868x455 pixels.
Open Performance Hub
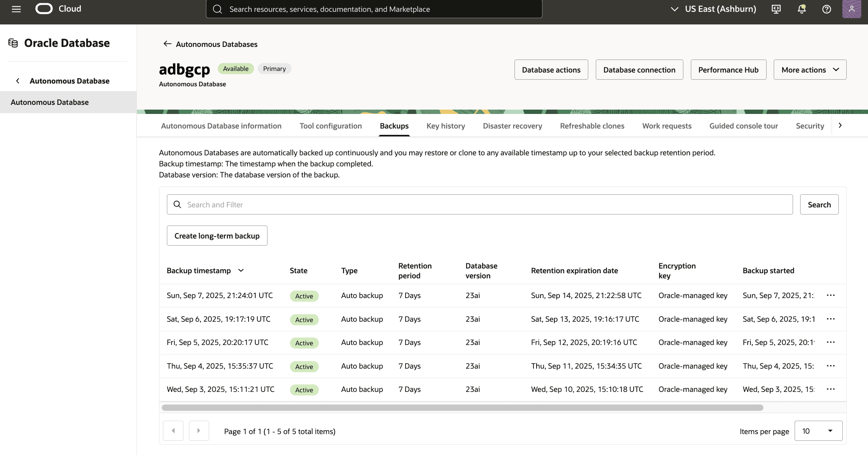tap(728, 69)
